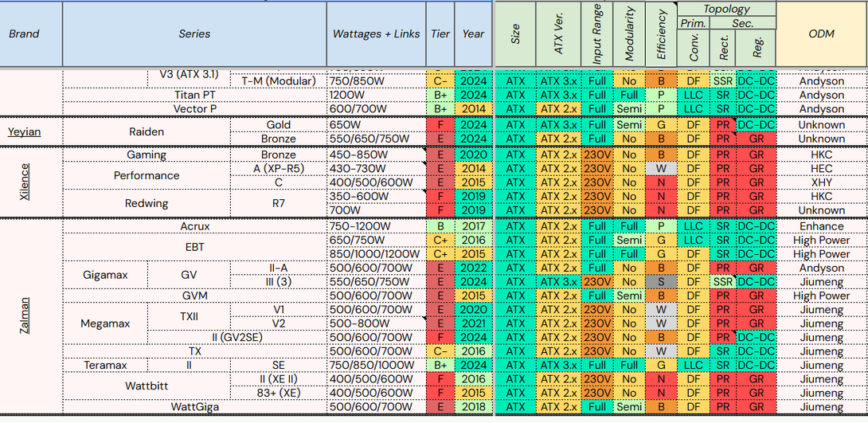
Task: Click the WattGiga series cell
Action: [x=194, y=407]
